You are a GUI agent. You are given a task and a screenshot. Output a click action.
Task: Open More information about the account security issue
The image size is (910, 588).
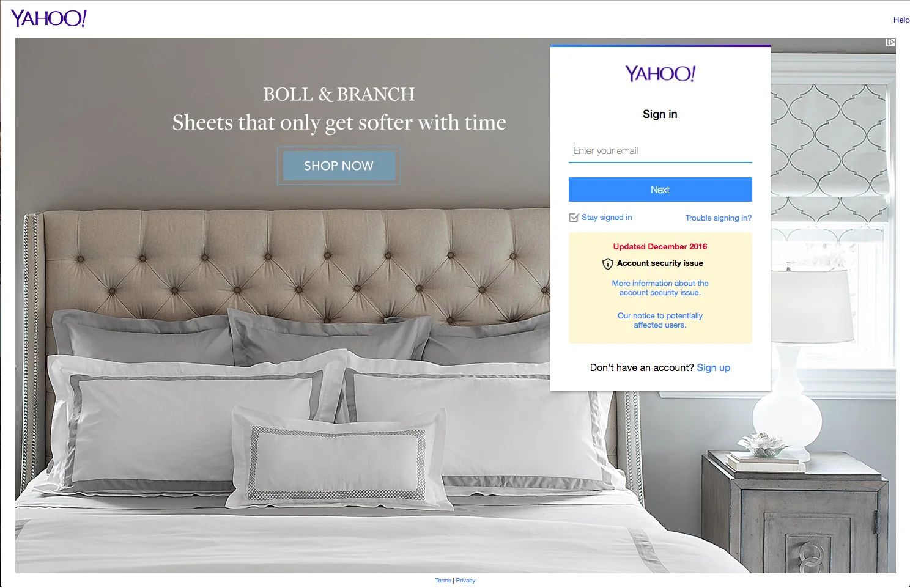tap(660, 288)
